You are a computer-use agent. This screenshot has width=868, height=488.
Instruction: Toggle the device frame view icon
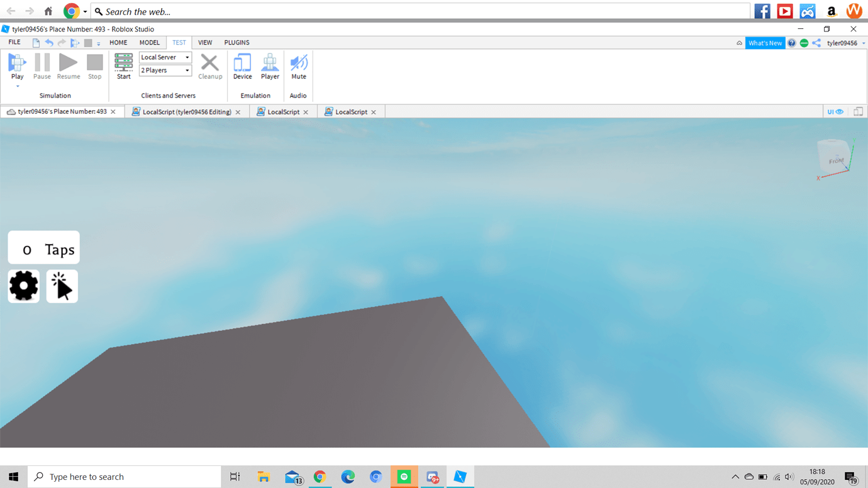pos(858,111)
